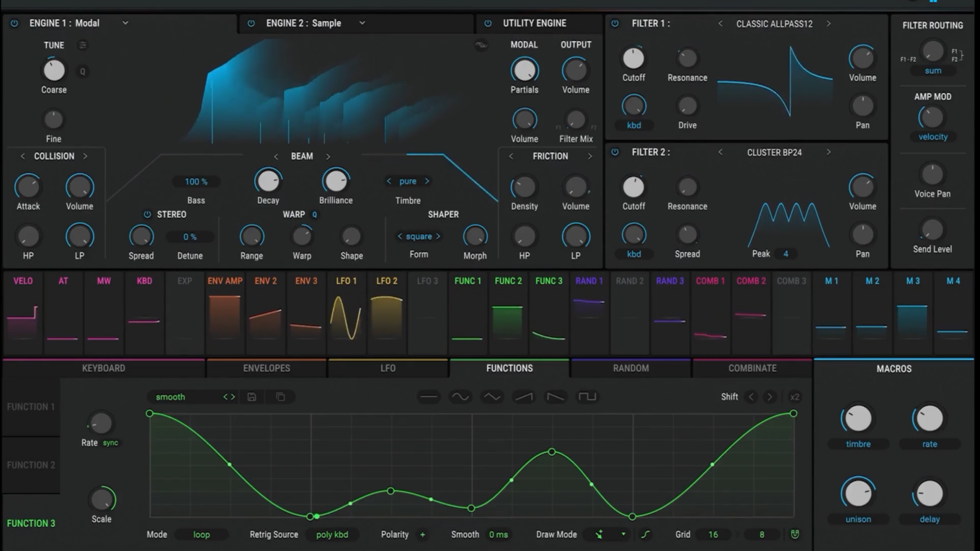Expand the Draw Mode dropdown

(623, 534)
